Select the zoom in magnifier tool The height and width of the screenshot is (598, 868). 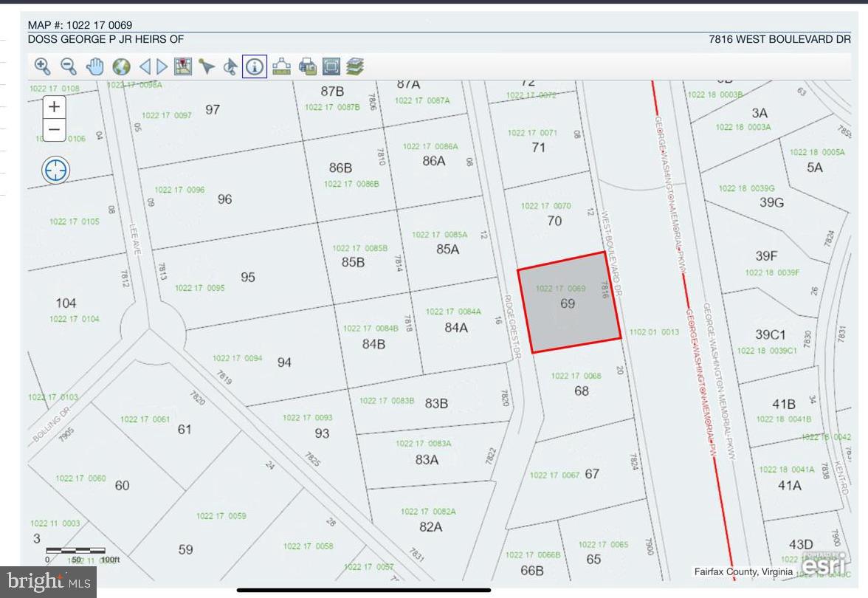43,66
